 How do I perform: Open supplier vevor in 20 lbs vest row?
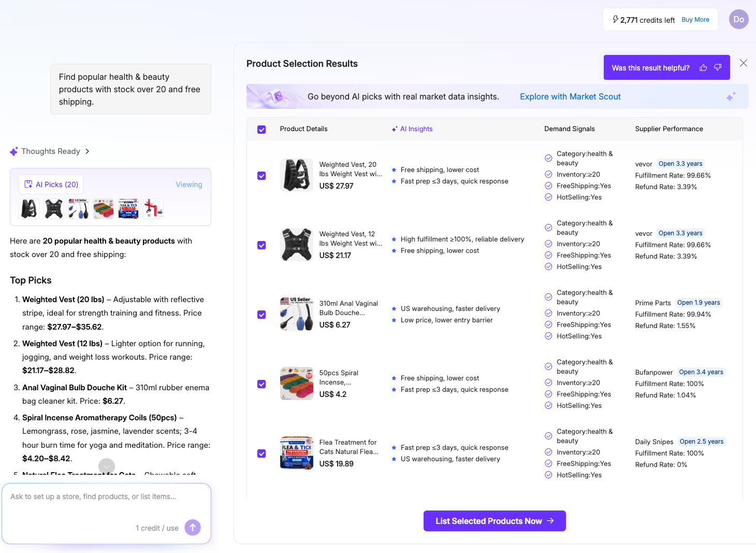[x=644, y=164]
